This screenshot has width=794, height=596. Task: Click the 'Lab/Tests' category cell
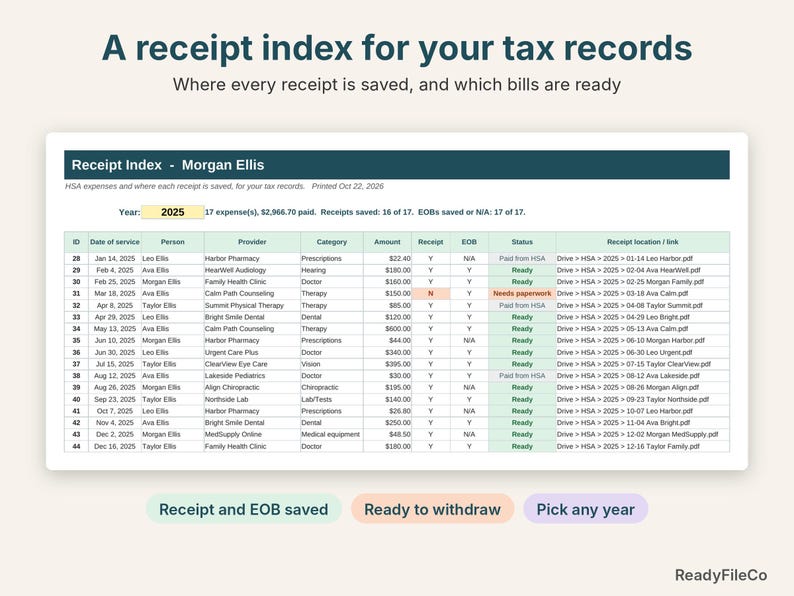point(332,400)
